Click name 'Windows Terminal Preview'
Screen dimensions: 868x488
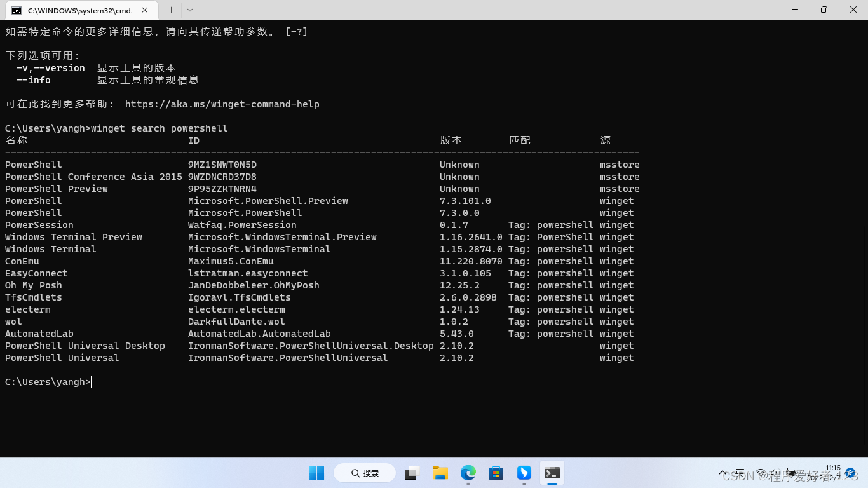click(74, 237)
